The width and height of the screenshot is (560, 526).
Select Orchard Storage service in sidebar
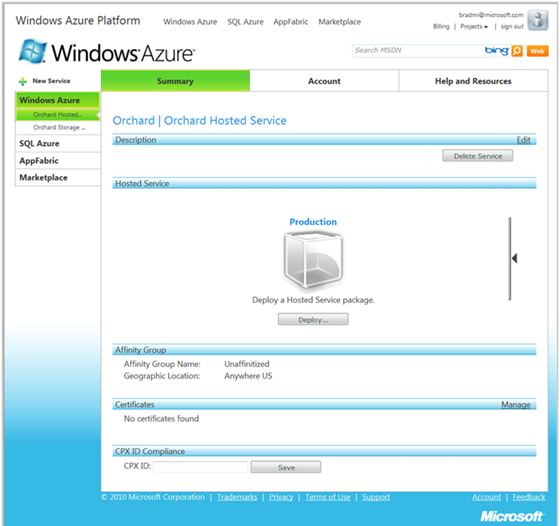(x=59, y=127)
